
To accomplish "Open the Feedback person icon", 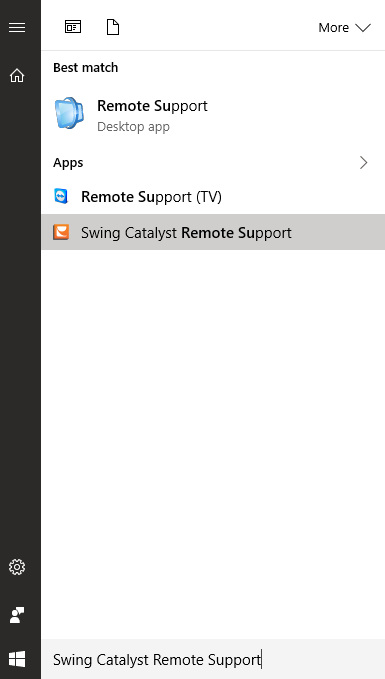I will [17, 615].
